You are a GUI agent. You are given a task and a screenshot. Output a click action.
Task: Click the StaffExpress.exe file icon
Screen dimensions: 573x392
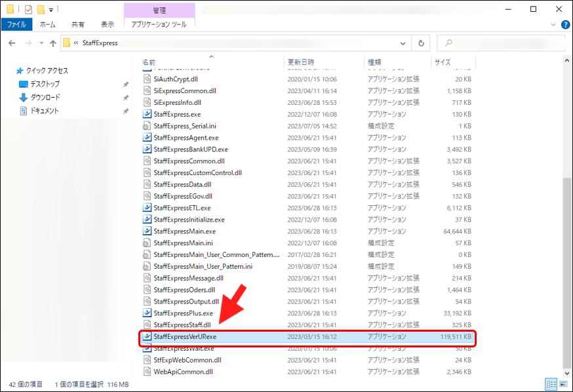click(x=147, y=114)
